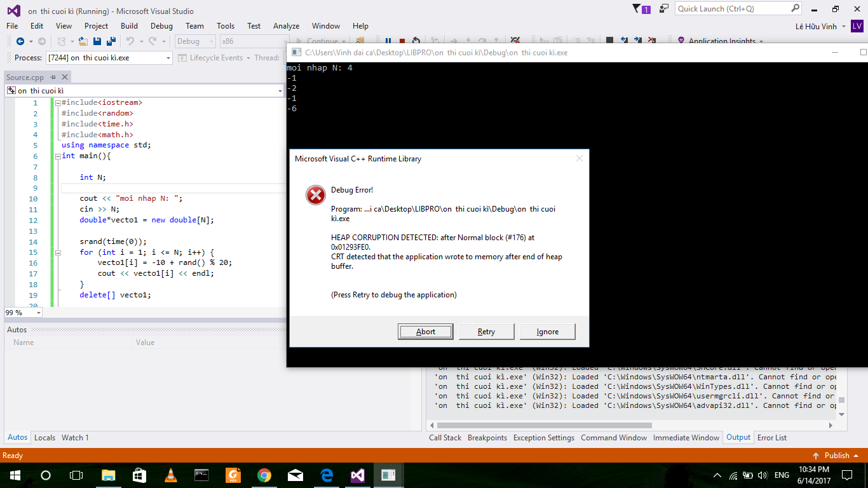Open Cortana search circle on the taskbar
Viewport: 868px width, 488px height.
click(46, 475)
